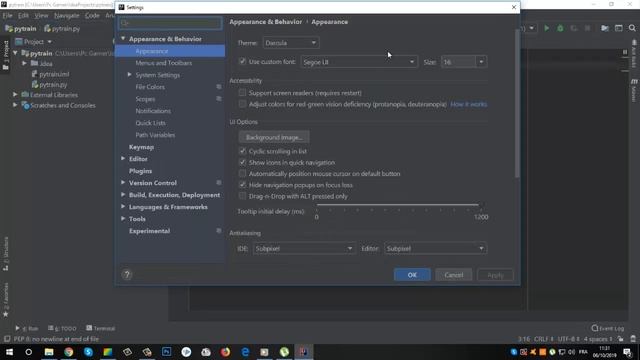The image size is (640, 360).
Task: Toggle Show icons in quick navigation
Action: pyautogui.click(x=242, y=162)
